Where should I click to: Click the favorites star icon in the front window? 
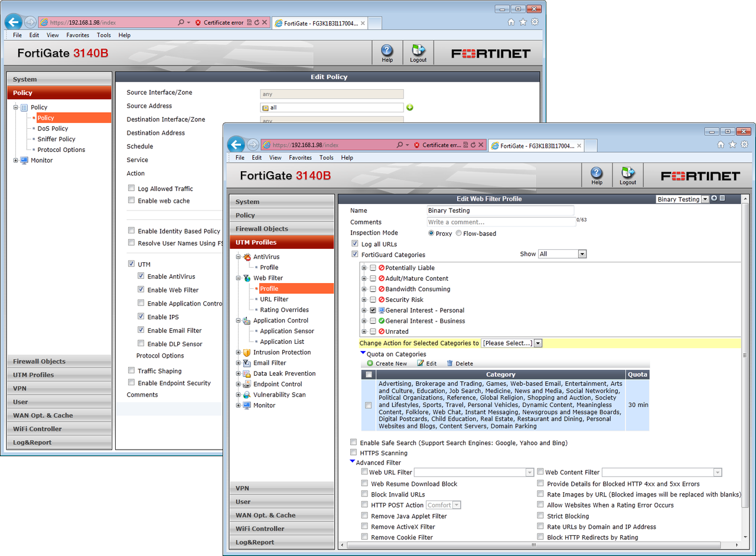click(x=732, y=144)
